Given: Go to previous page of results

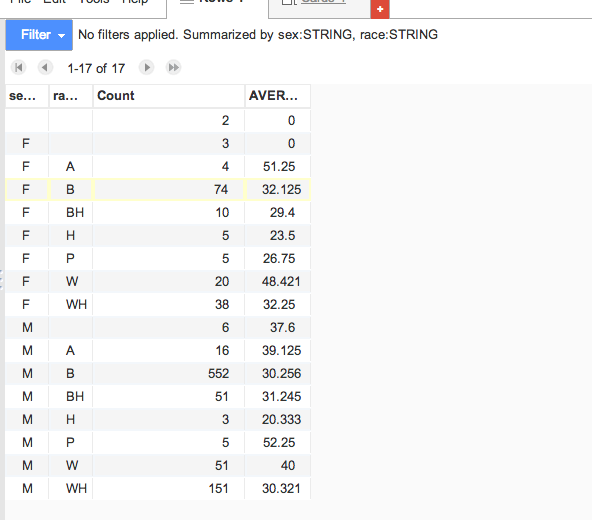Looking at the screenshot, I should 45,68.
